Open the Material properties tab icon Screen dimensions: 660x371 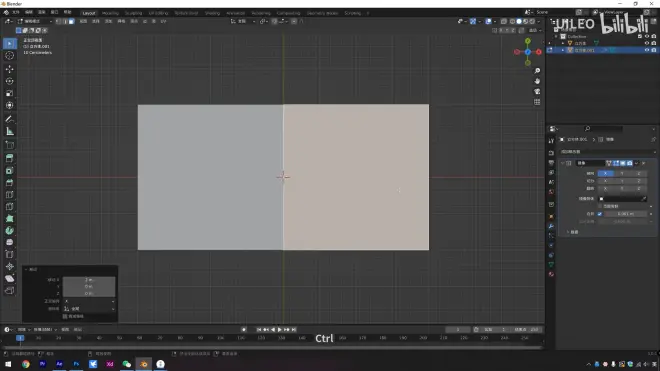(x=551, y=274)
